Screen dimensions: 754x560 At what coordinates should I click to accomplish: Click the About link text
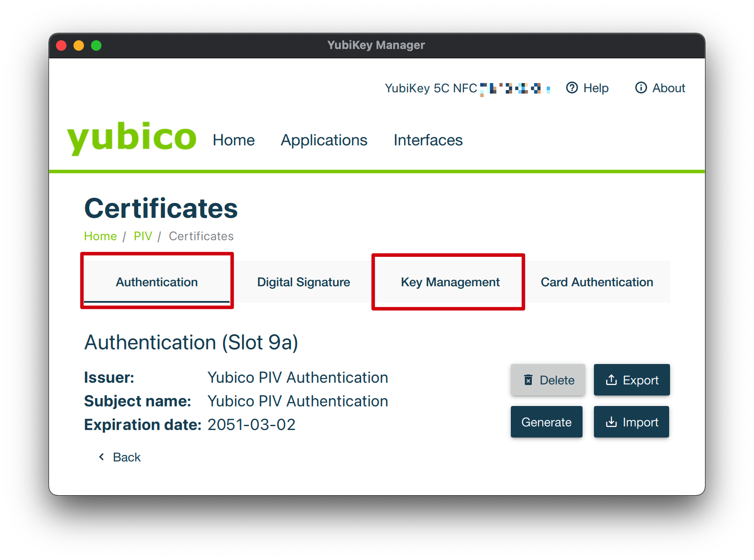tap(669, 88)
